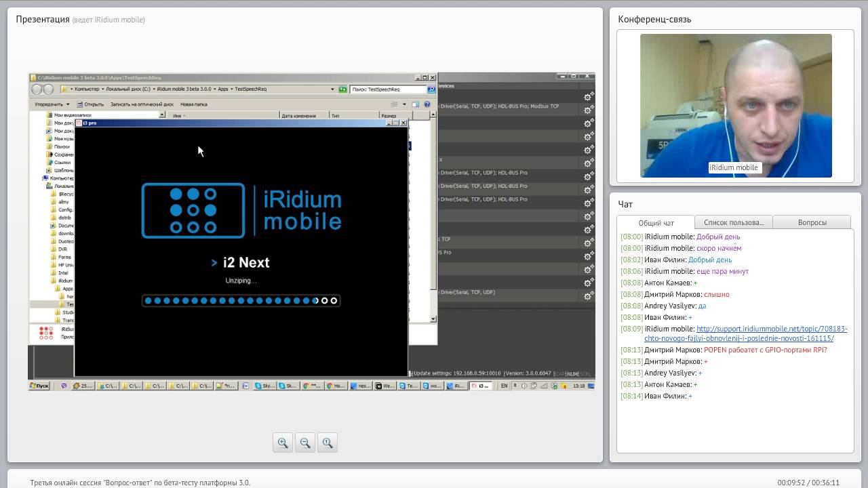868x488 pixels.
Task: Click the i3 taskbar button
Action: (481, 386)
